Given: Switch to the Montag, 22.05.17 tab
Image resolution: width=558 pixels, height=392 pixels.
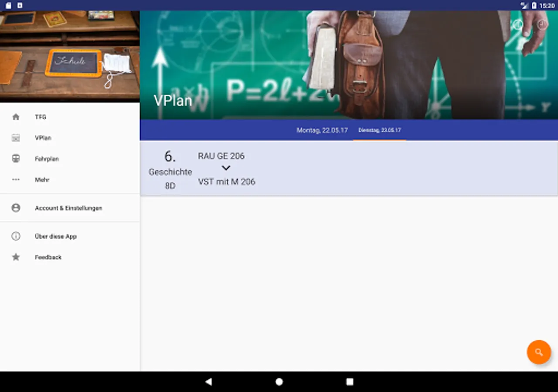Looking at the screenshot, I should click(x=322, y=130).
